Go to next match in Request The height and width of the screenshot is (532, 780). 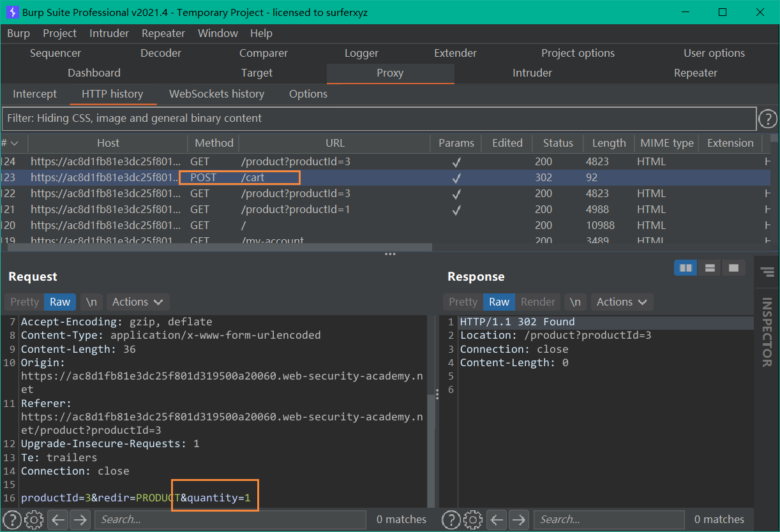click(x=79, y=519)
